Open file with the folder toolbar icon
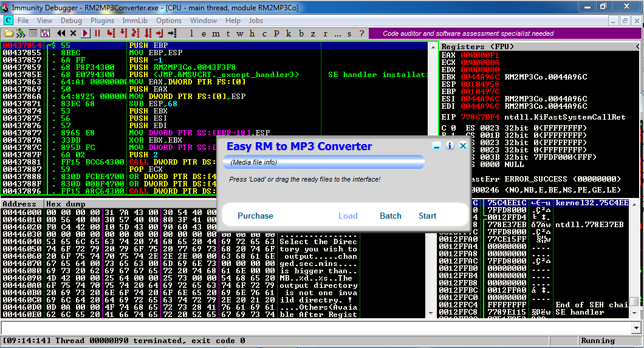 pos(9,33)
